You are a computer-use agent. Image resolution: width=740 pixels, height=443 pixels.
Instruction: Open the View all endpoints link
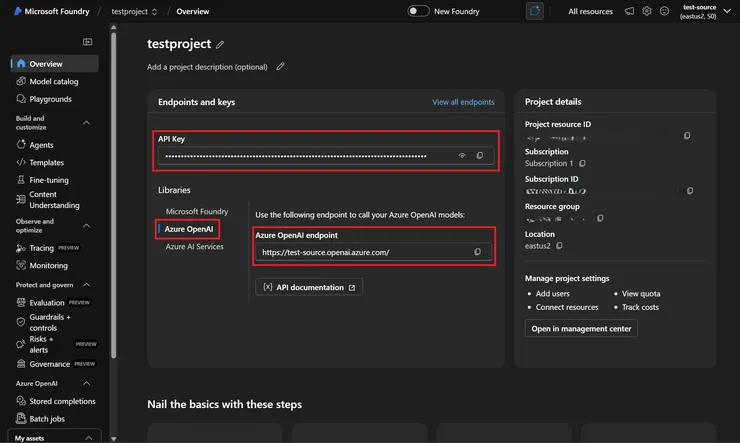pyautogui.click(x=463, y=102)
